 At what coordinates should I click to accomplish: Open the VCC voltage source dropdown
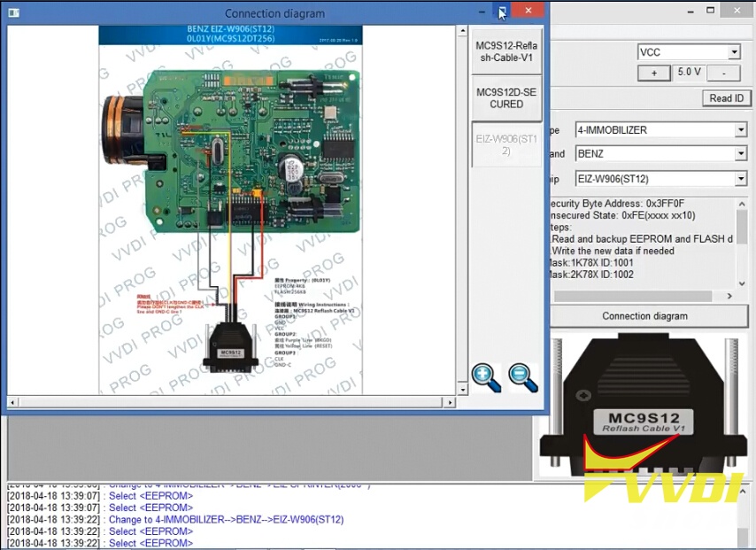click(x=734, y=52)
